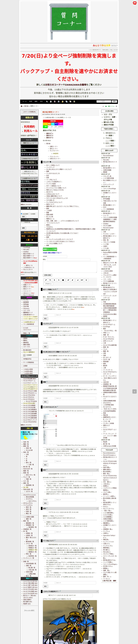Click the text size tool icon
Viewport: 138px width, 644px height.
(50, 280)
